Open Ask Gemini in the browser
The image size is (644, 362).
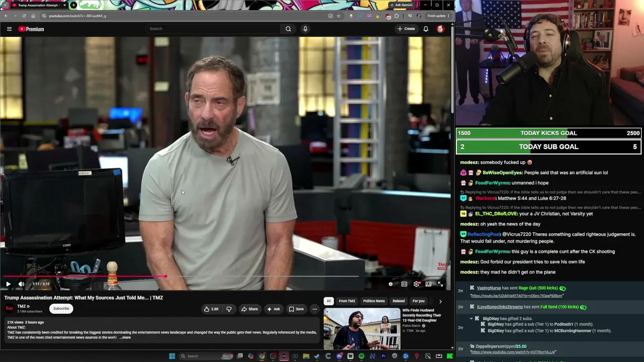[401, 5]
